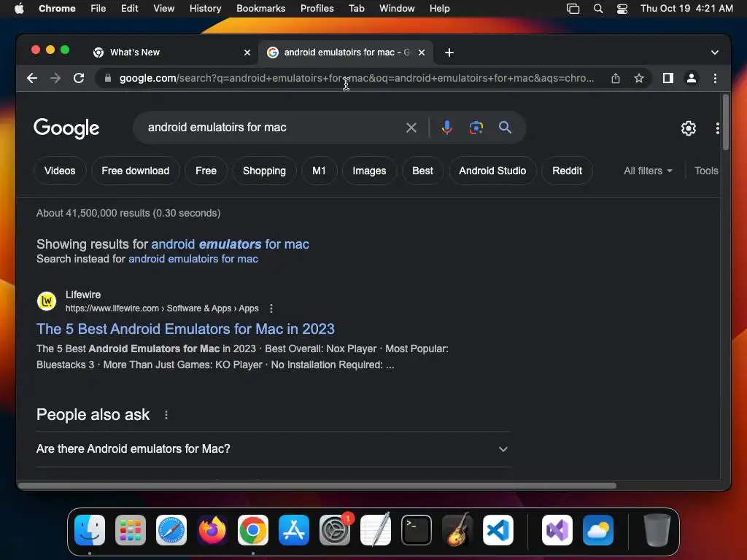The height and width of the screenshot is (560, 747).
Task: Select the Best filter chip
Action: click(422, 171)
